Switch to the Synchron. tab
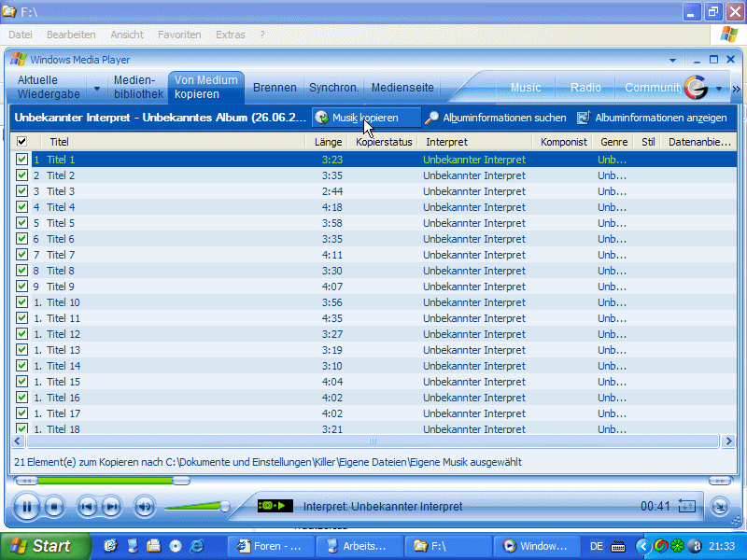Viewport: 747px width, 560px height. click(x=333, y=88)
